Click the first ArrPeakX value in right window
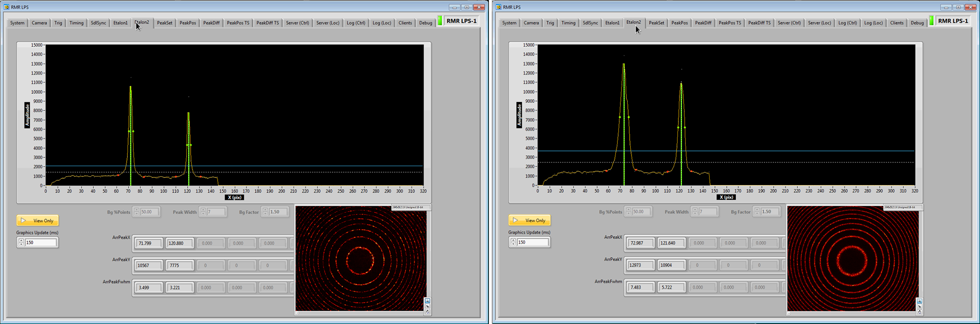Viewport: 980px width, 324px height. coord(641,243)
